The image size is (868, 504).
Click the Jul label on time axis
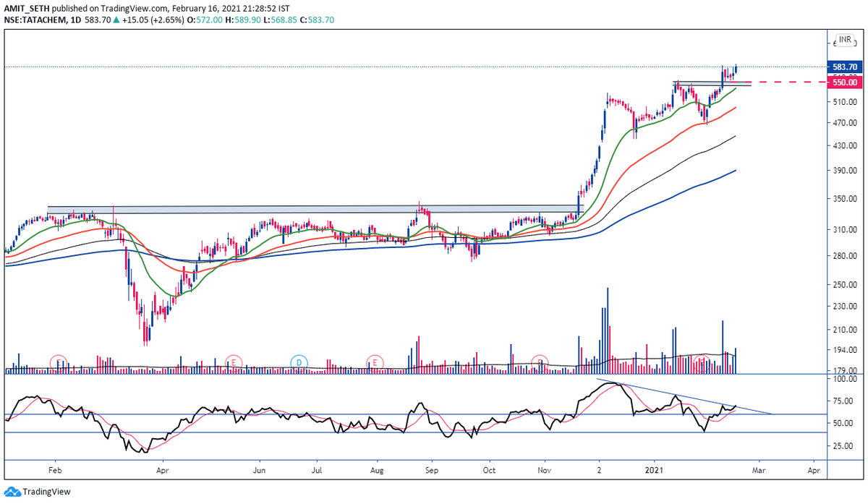317,470
